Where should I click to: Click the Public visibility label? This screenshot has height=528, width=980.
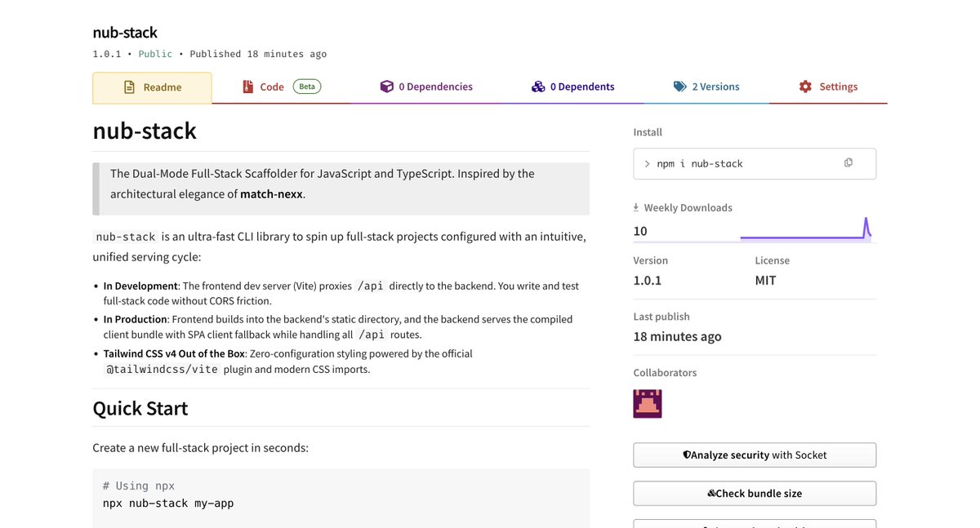[155, 54]
